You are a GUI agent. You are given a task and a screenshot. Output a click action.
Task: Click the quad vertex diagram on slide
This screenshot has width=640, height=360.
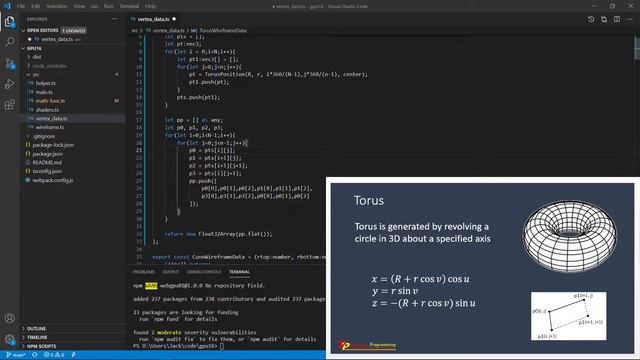569,316
